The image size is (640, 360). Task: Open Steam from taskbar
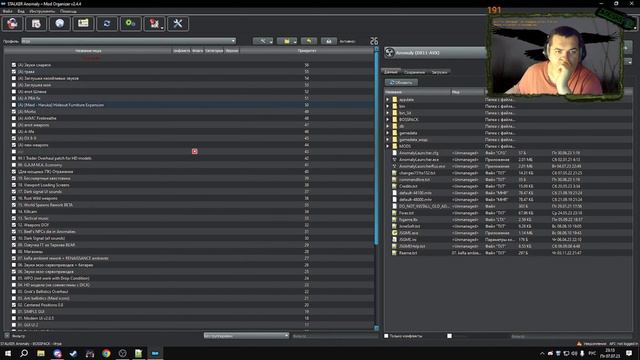73,353
